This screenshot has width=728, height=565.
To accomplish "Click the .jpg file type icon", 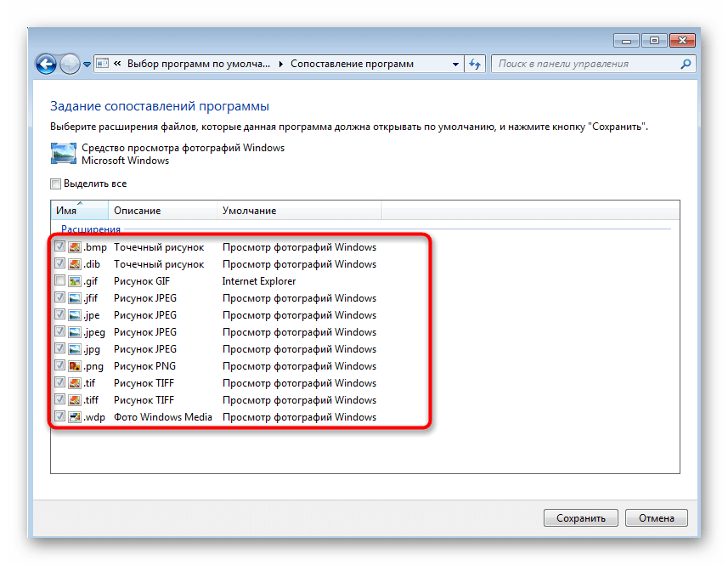I will [74, 348].
